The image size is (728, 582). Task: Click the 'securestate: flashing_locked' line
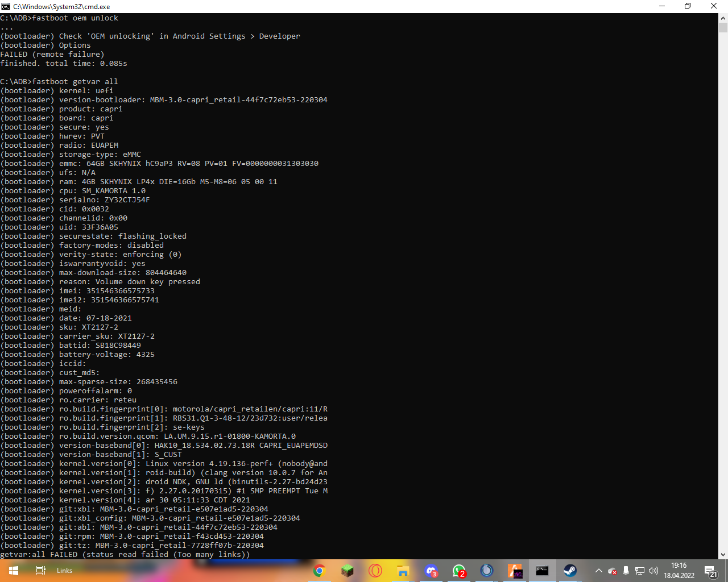tap(93, 236)
